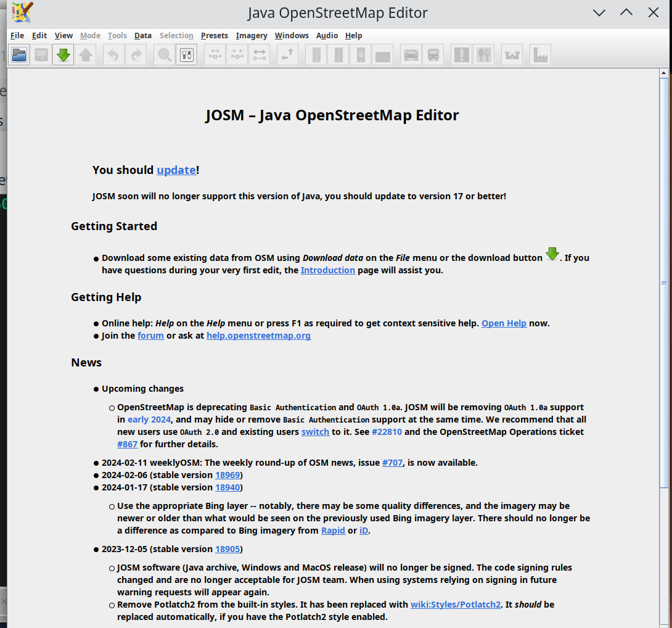Select the wall preset icon
This screenshot has width=672, height=628.
(x=383, y=55)
